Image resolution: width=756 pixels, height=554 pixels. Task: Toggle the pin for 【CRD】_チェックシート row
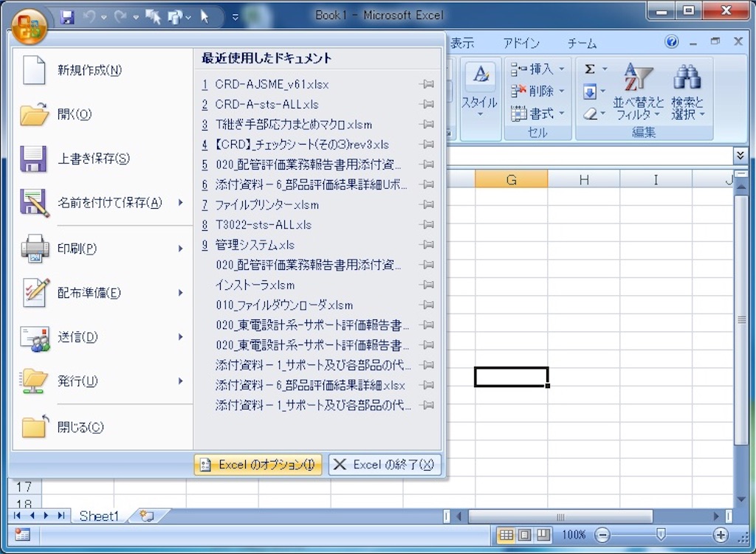427,145
